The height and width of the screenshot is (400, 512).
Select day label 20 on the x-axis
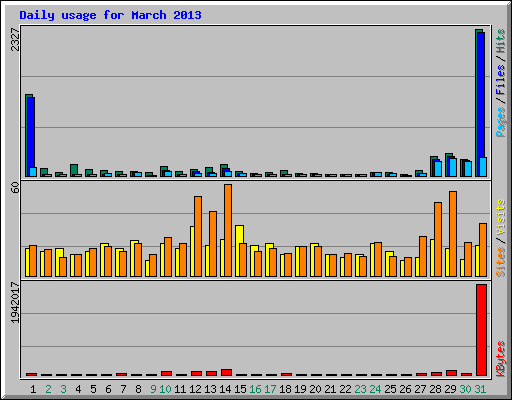pyautogui.click(x=315, y=389)
